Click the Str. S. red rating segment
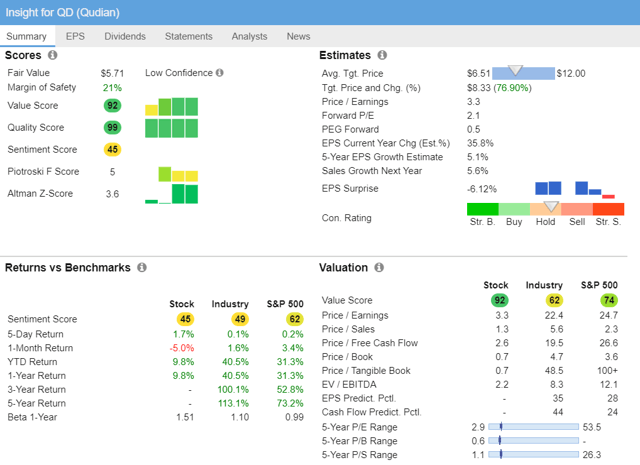This screenshot has width=640, height=465. (608, 209)
